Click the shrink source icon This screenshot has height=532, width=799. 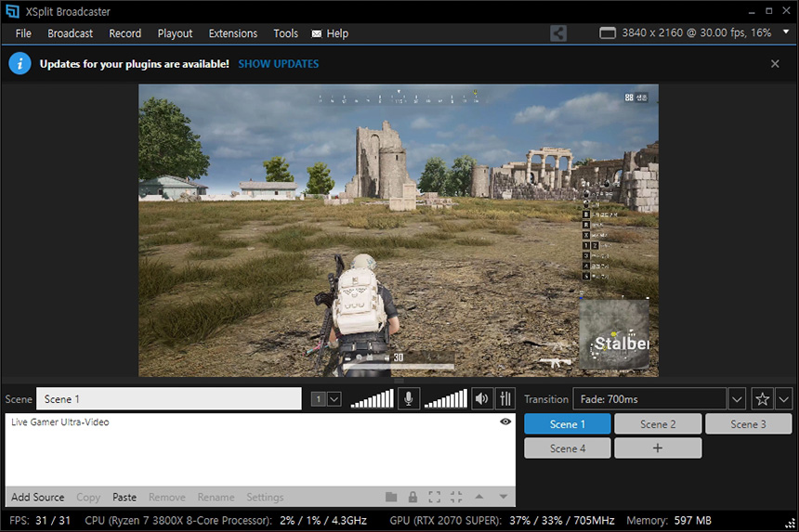click(456, 497)
